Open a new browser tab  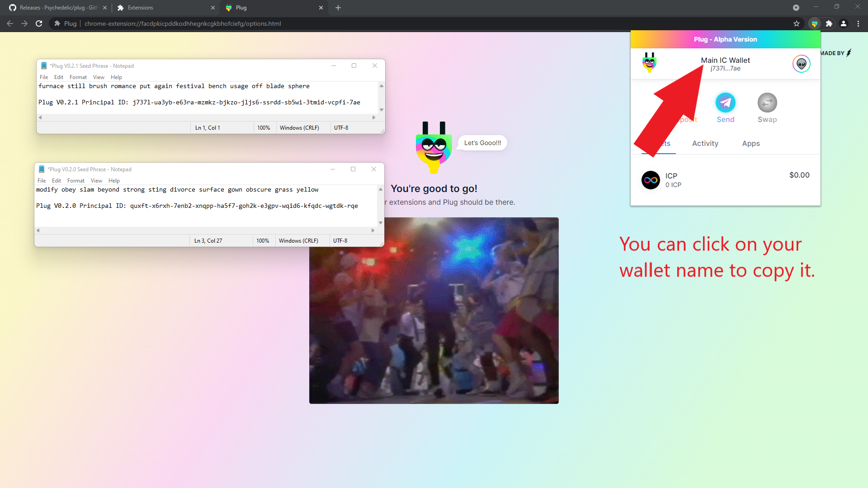point(338,8)
